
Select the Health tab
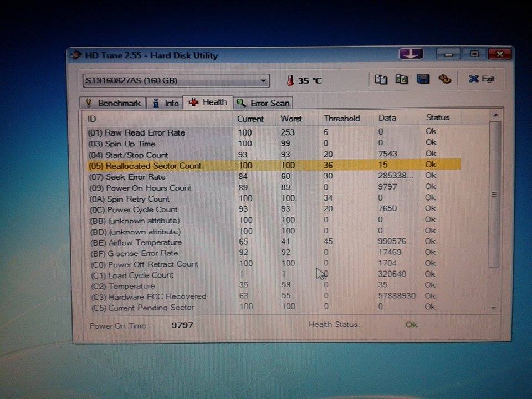coord(208,102)
